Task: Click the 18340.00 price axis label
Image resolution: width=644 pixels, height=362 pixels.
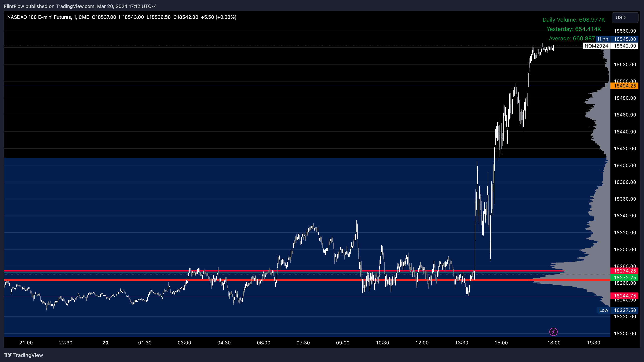Action: point(625,216)
